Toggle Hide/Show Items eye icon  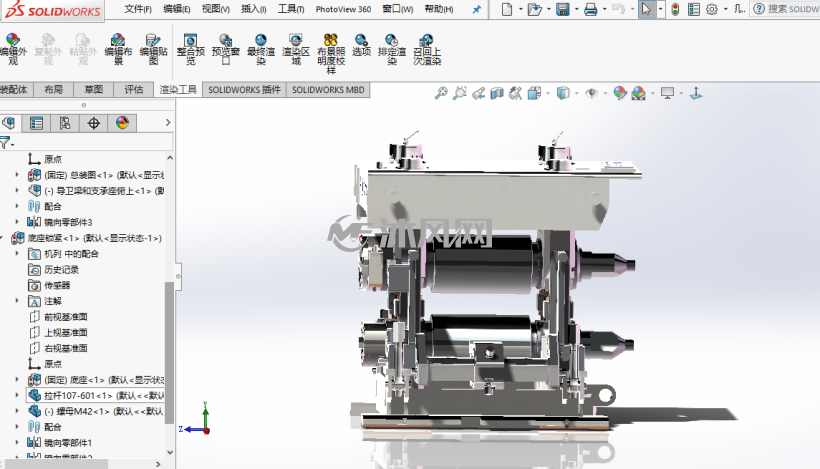[x=591, y=93]
